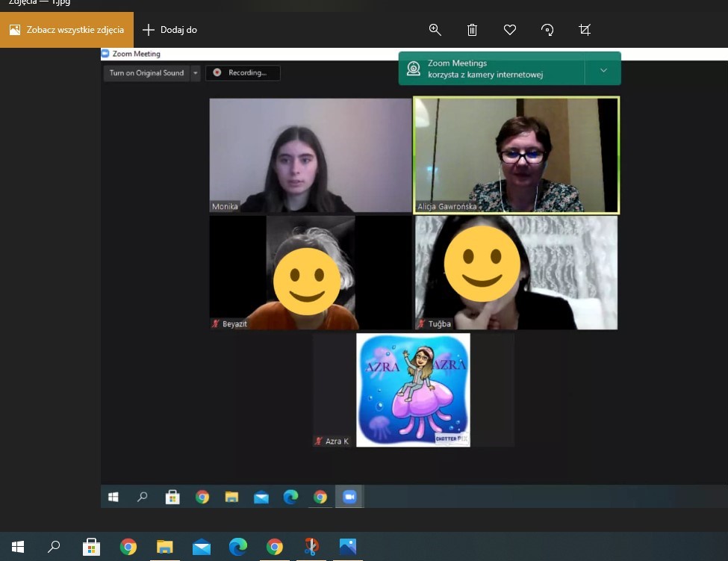728x561 pixels.
Task: Add photo to favorites with heart icon
Action: [x=510, y=30]
